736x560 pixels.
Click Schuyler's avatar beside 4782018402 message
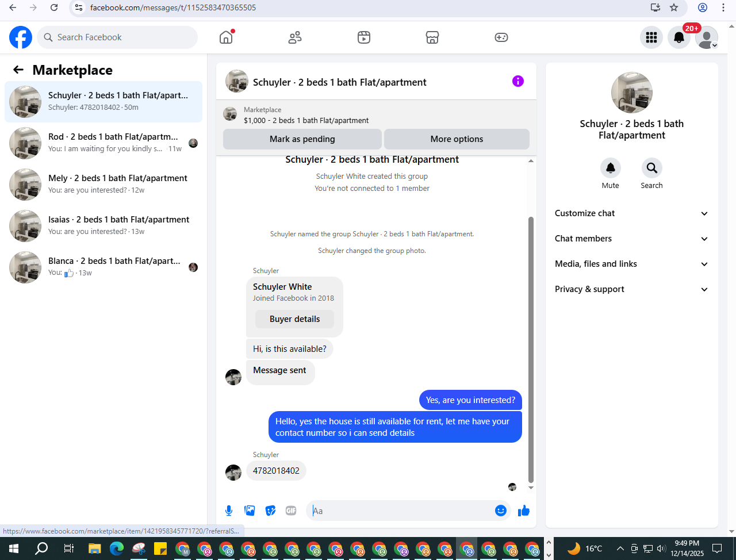[x=233, y=473]
